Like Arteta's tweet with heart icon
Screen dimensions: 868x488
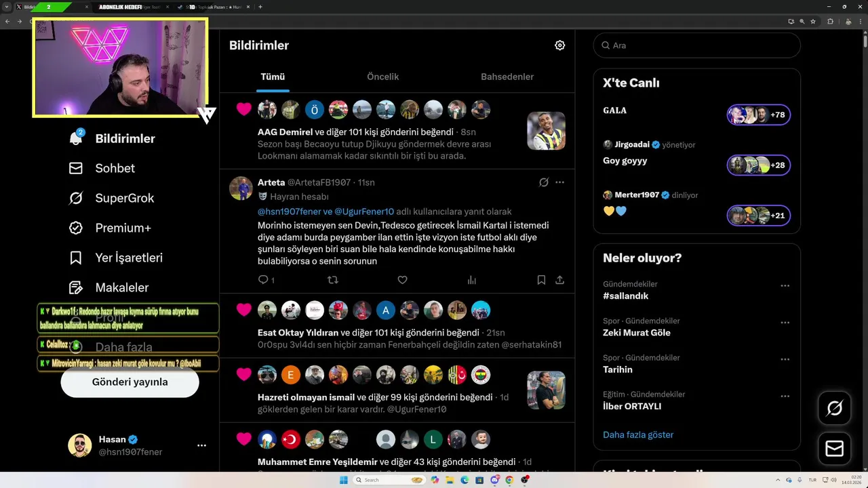click(x=402, y=279)
